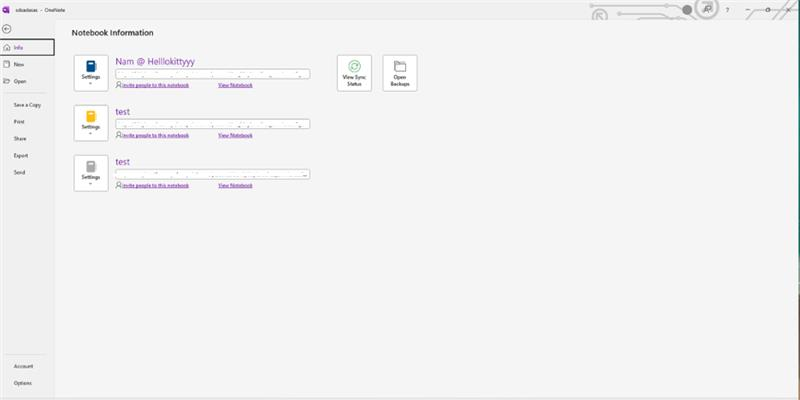Screen dimensions: 800x400
Task: Click the gray notebook's test title
Action: (122, 162)
